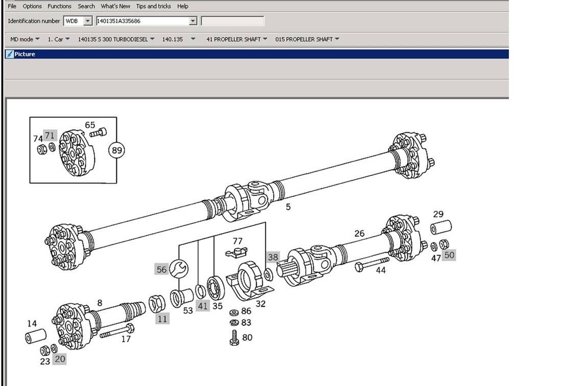The image size is (588, 386).
Task: Open the Tips and tricks menu
Action: [153, 6]
